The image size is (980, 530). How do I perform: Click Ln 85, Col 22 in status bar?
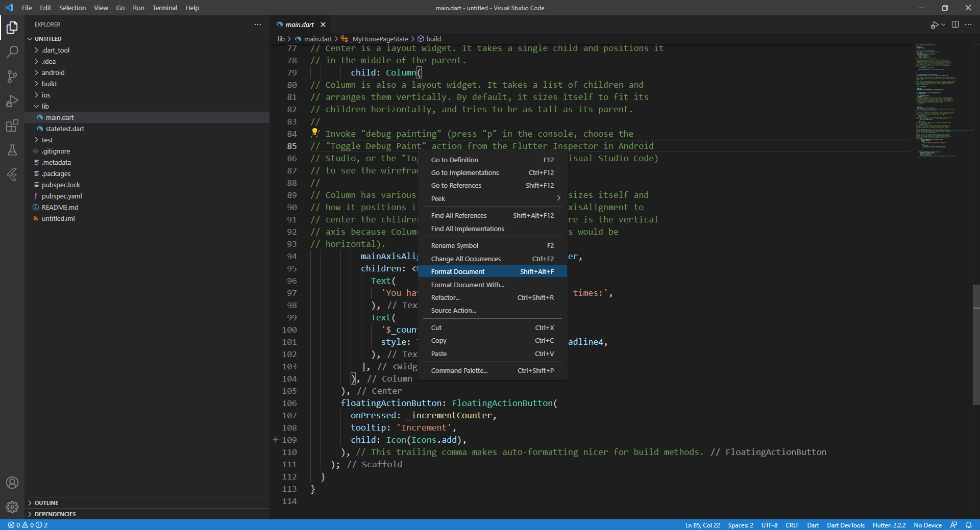point(702,525)
